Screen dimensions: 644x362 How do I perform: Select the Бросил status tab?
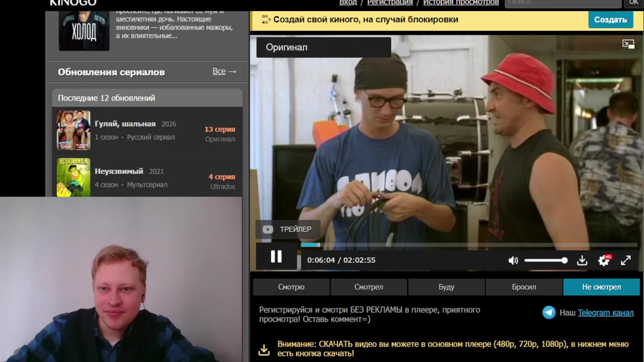coord(524,287)
